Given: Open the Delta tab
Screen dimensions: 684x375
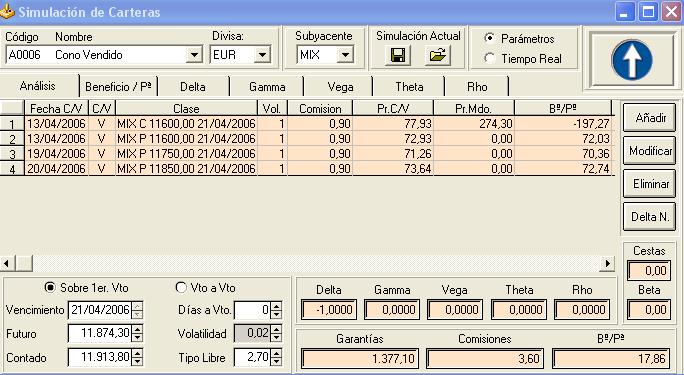Looking at the screenshot, I should coord(193,87).
